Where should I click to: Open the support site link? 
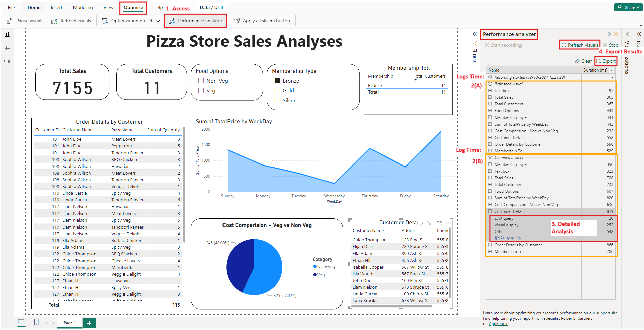click(x=607, y=313)
